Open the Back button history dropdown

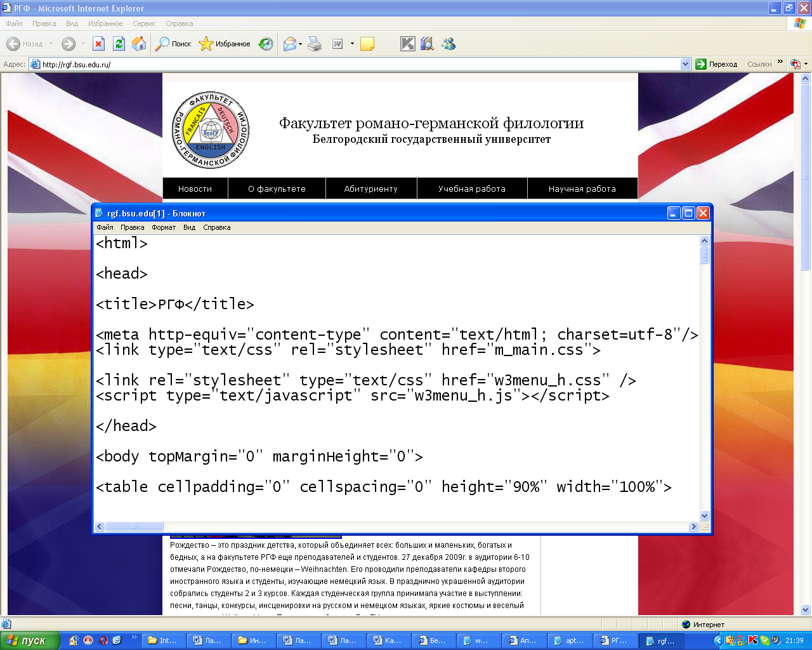click(x=51, y=44)
